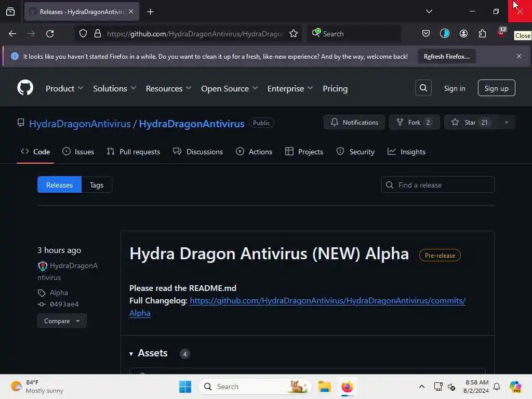The height and width of the screenshot is (399, 532).
Task: Reload the page with refresh icon
Action: [50, 34]
